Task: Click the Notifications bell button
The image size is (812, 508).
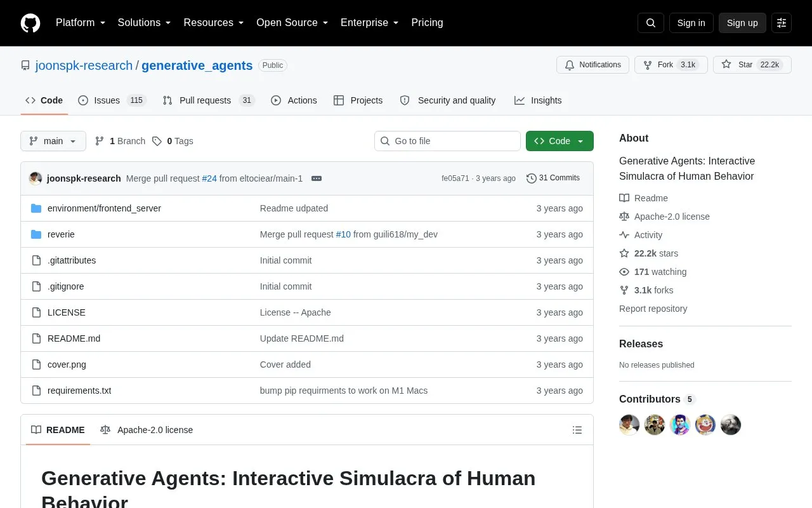Action: (x=593, y=65)
